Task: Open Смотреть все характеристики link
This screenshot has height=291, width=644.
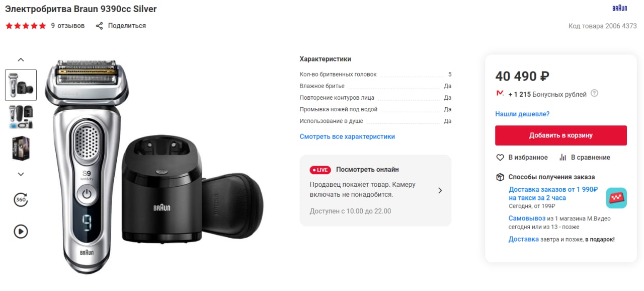Action: [x=347, y=136]
